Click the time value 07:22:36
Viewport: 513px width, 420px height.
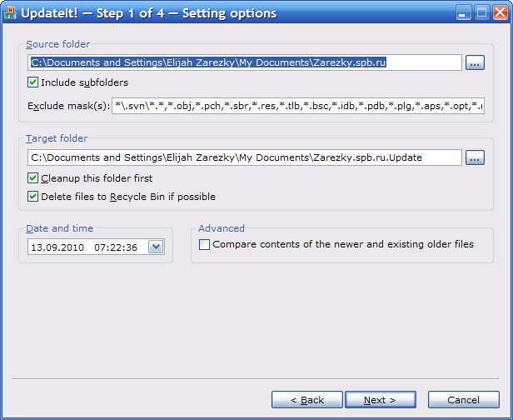(114, 247)
